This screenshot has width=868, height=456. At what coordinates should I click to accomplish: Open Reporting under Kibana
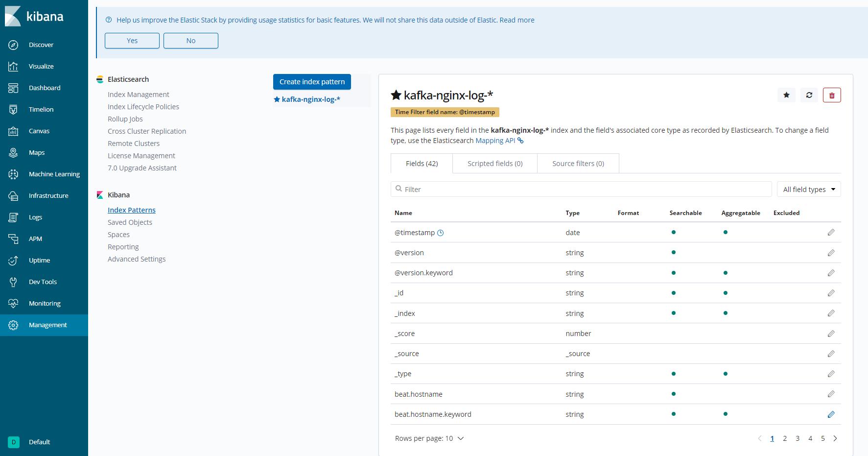point(123,247)
